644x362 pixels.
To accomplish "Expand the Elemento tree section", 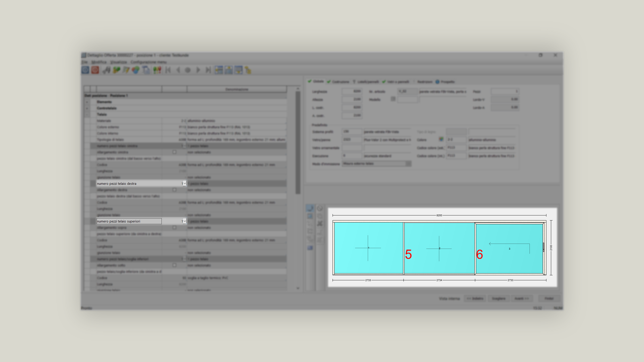I will 87,102.
